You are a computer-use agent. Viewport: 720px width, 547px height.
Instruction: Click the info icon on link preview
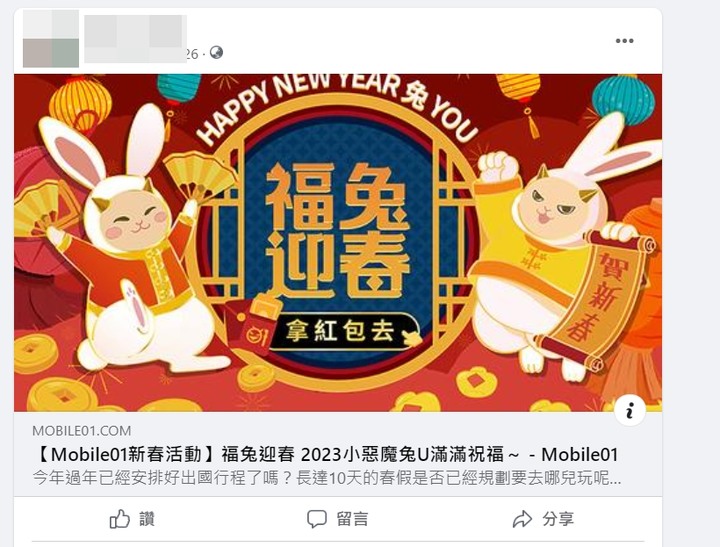(630, 410)
